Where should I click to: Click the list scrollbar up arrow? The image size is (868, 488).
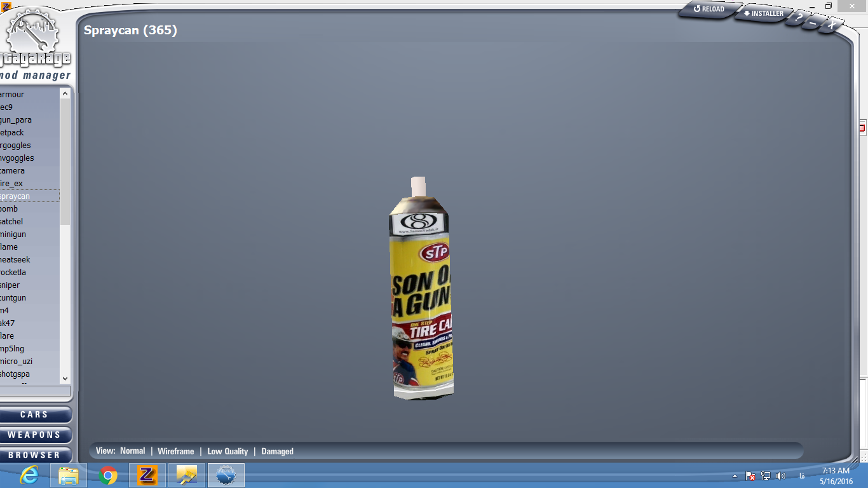click(x=65, y=93)
